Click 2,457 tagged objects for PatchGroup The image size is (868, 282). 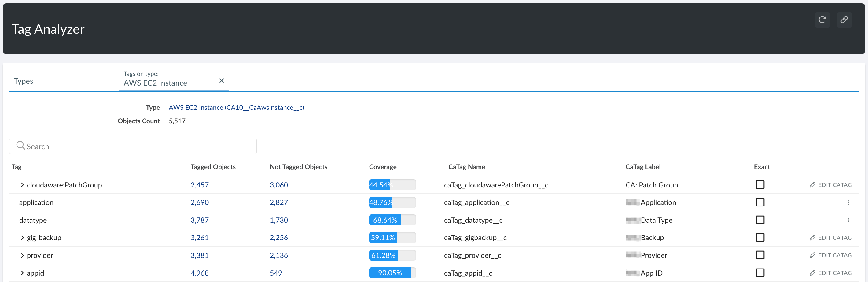pyautogui.click(x=200, y=185)
